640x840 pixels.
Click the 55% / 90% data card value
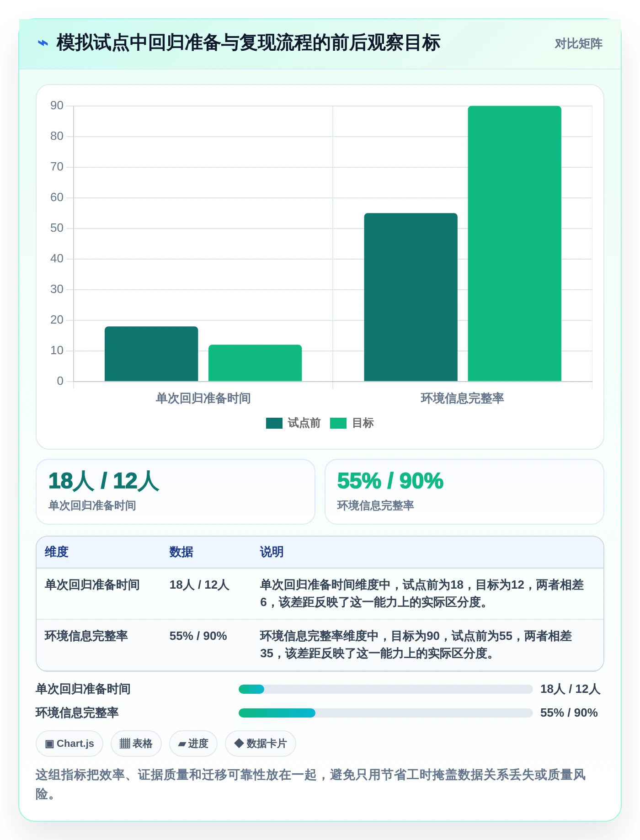point(390,481)
